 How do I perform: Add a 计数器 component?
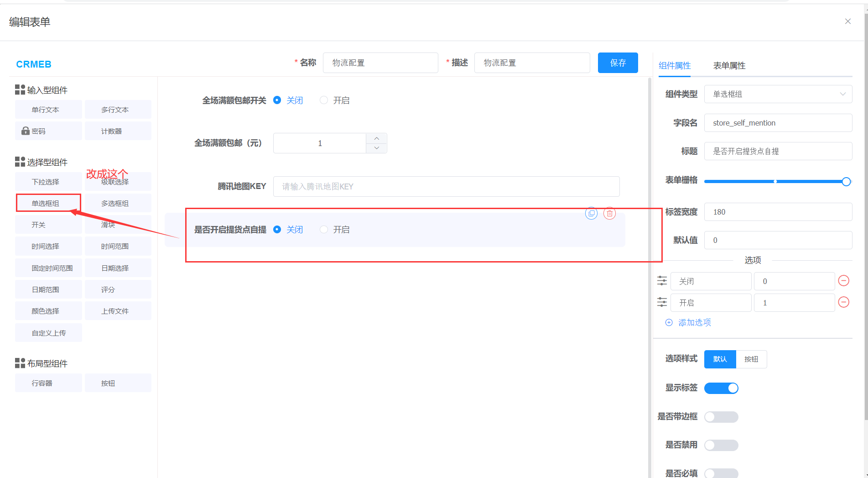118,131
